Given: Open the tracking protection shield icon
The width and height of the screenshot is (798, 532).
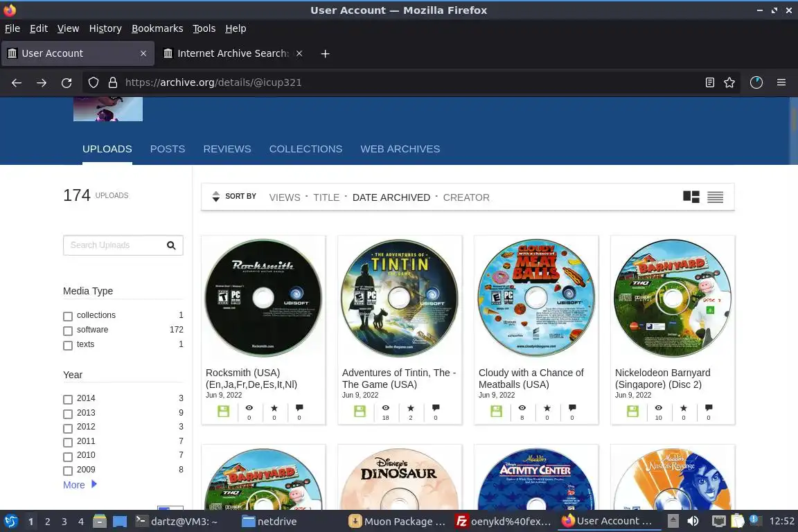Looking at the screenshot, I should click(93, 82).
